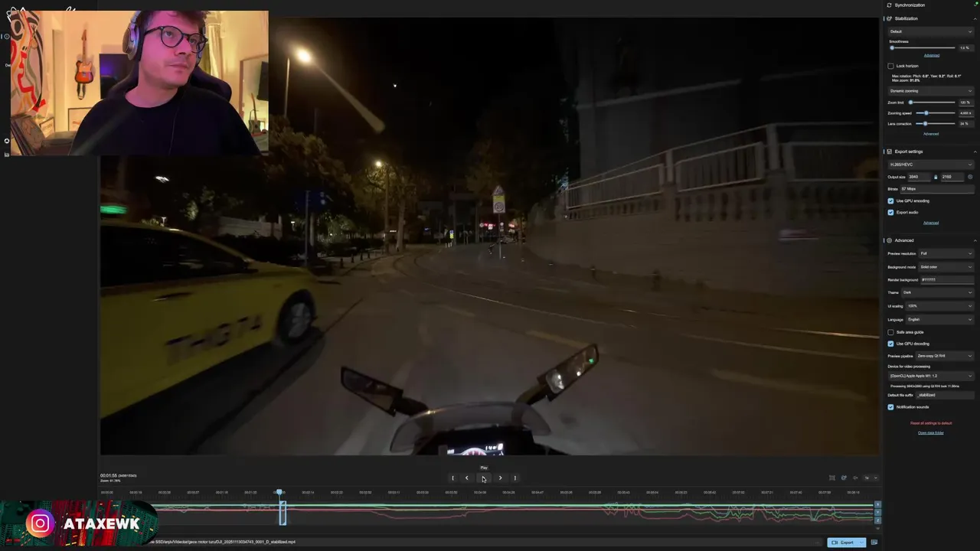Click the Smoothness percentage value field
This screenshot has height=551, width=980.
[x=965, y=48]
